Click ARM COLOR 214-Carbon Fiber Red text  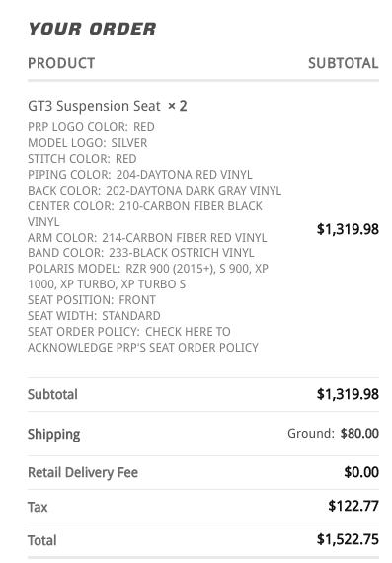point(147,238)
